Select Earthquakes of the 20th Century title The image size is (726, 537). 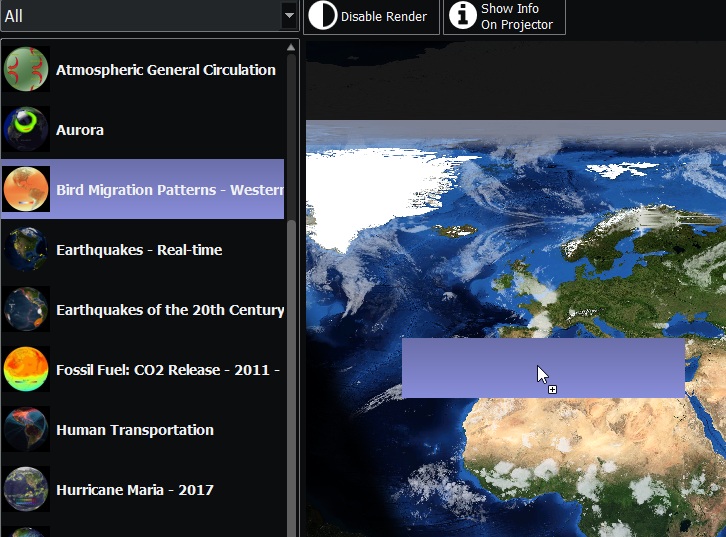pyautogui.click(x=170, y=310)
